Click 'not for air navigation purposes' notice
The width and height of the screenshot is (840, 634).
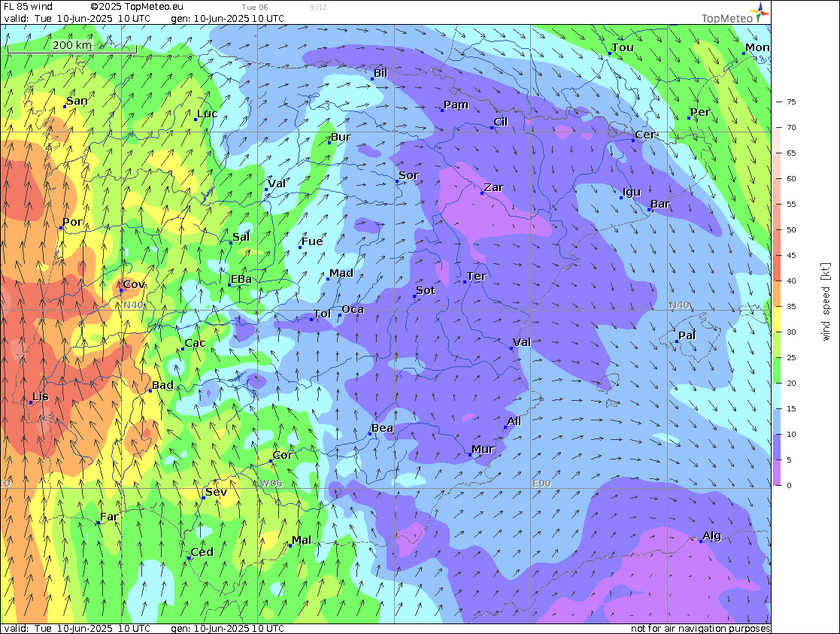point(700,628)
